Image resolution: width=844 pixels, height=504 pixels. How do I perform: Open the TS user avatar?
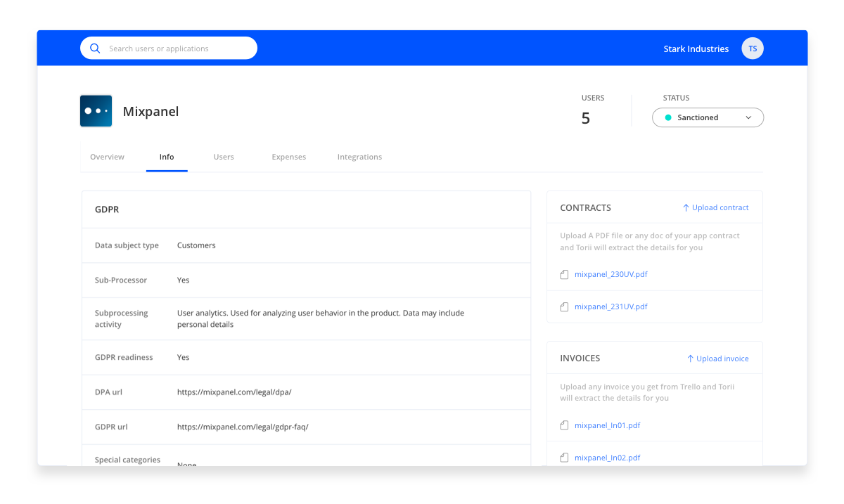pos(753,49)
